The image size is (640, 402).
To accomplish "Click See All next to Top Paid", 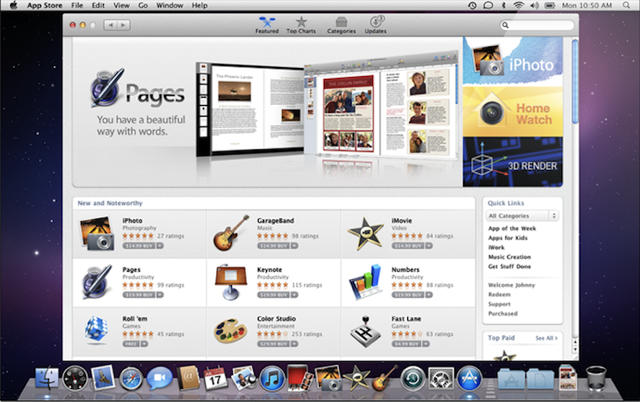I will point(544,338).
